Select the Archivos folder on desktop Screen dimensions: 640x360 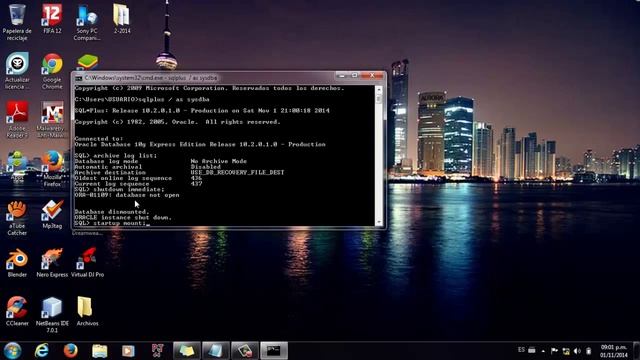point(87,311)
